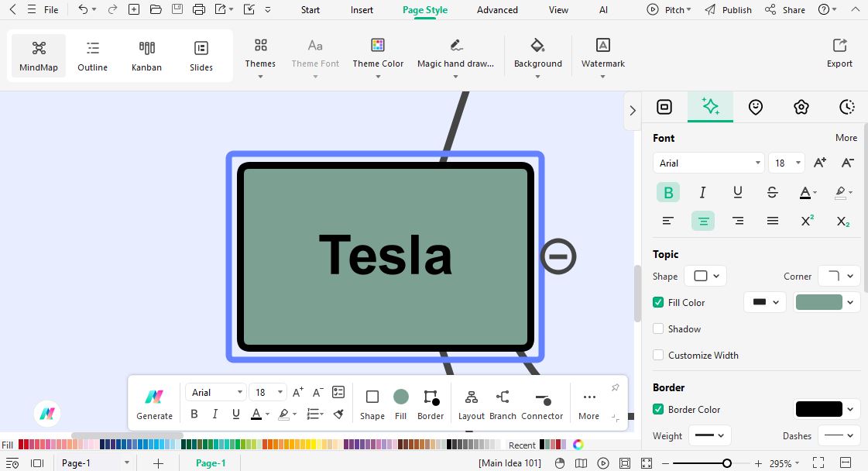The image size is (868, 471).
Task: Open the history clock panel tab
Action: pos(846,107)
